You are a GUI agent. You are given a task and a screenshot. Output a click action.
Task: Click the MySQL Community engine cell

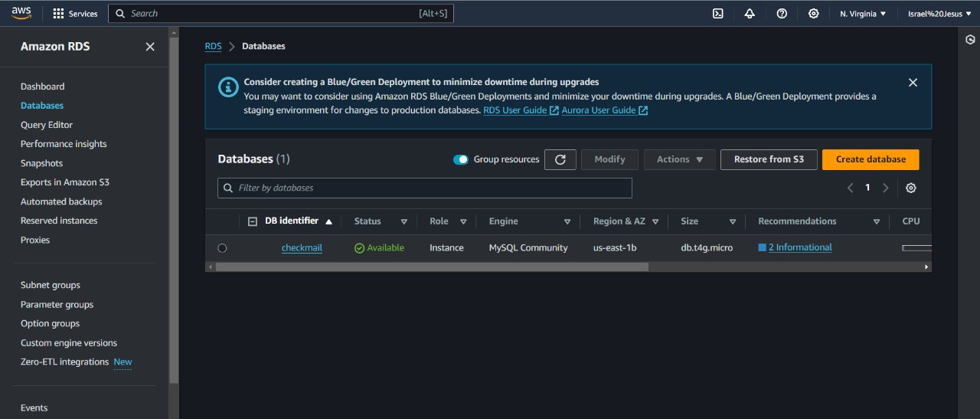[528, 248]
